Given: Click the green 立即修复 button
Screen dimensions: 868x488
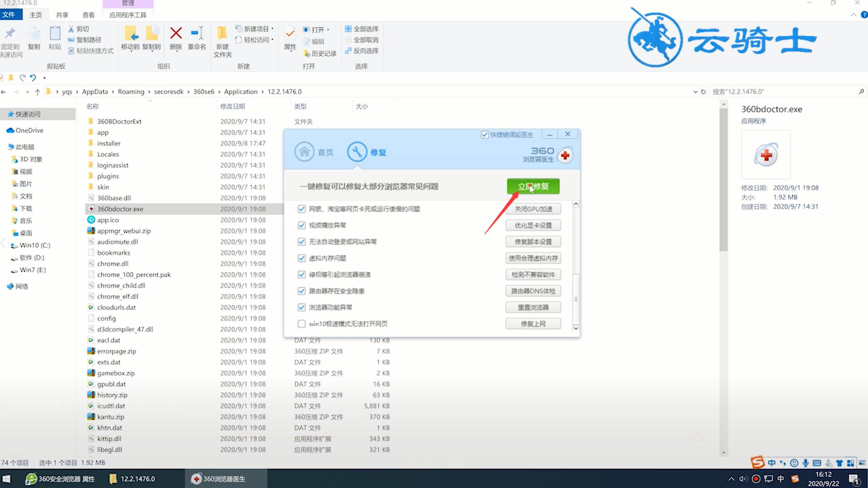Looking at the screenshot, I should (533, 186).
